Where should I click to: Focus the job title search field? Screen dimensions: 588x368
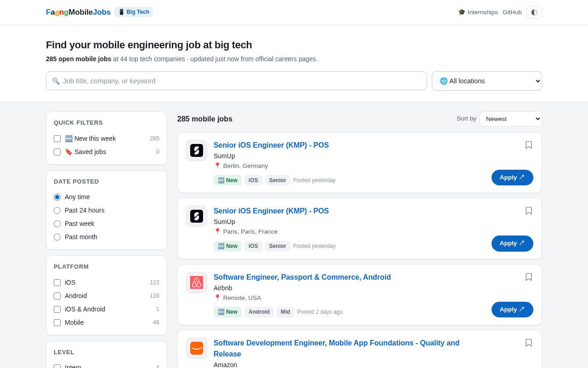pos(237,81)
